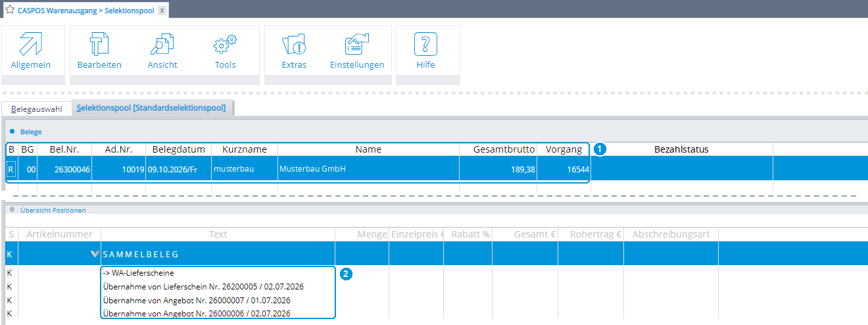
Task: Collapse the Belege section
Action: coord(12,132)
